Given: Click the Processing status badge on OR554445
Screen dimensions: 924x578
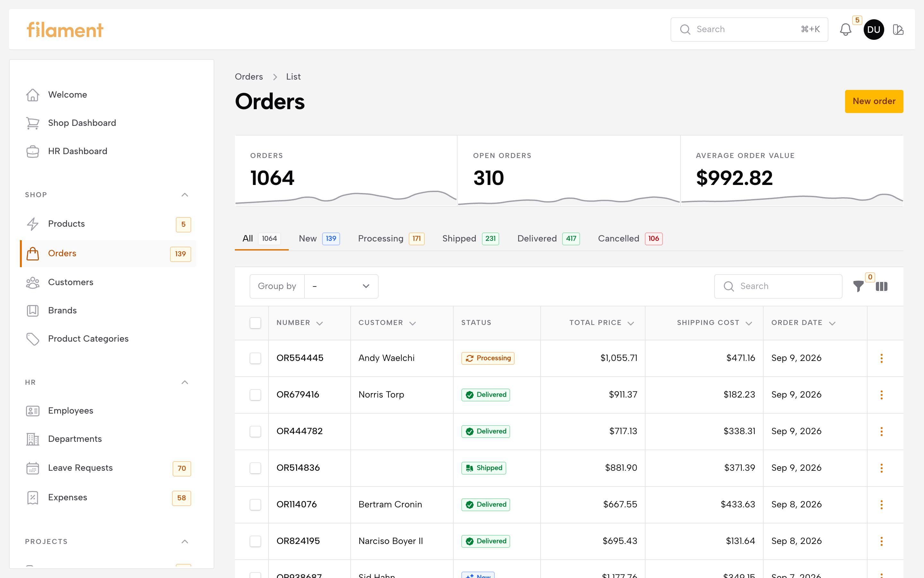Looking at the screenshot, I should coord(488,358).
